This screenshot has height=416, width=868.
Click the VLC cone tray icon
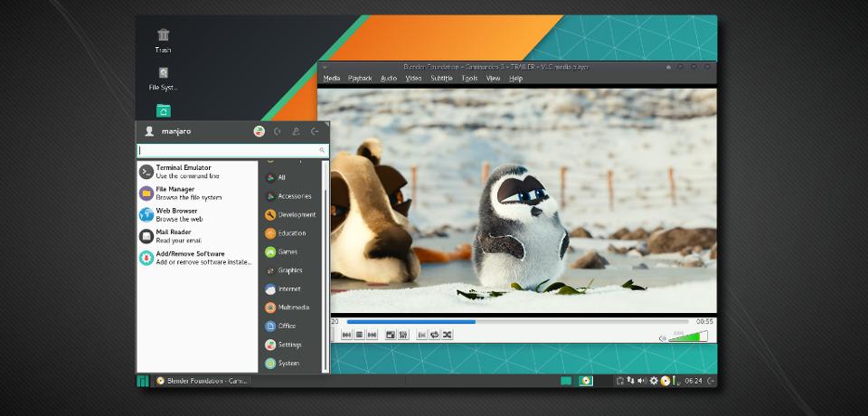(x=665, y=381)
